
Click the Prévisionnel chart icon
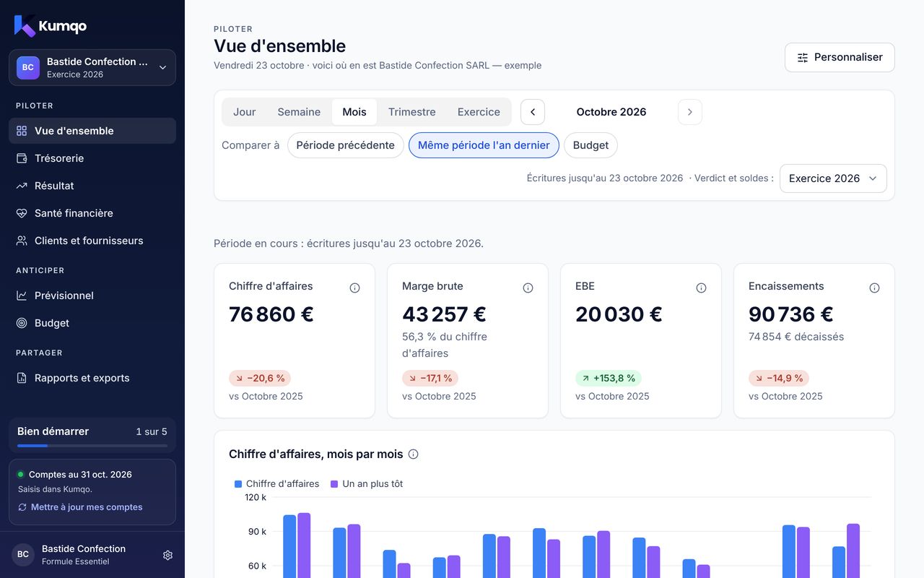[x=22, y=296]
